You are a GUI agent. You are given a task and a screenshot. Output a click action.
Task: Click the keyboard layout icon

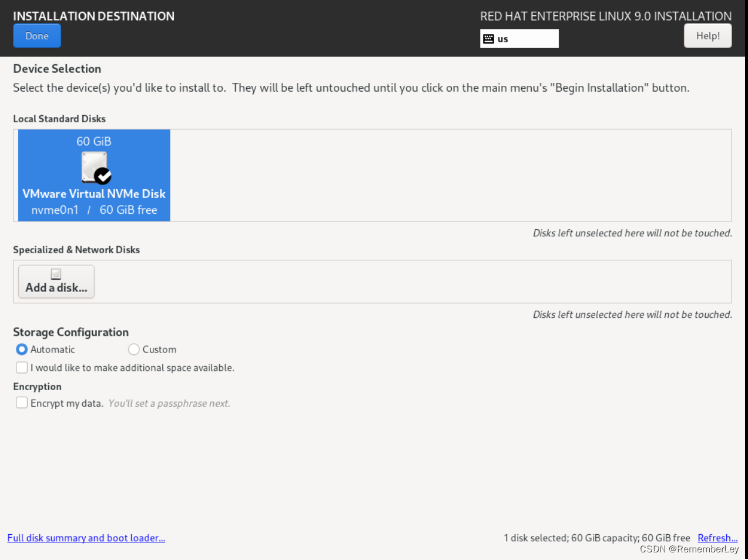[488, 39]
